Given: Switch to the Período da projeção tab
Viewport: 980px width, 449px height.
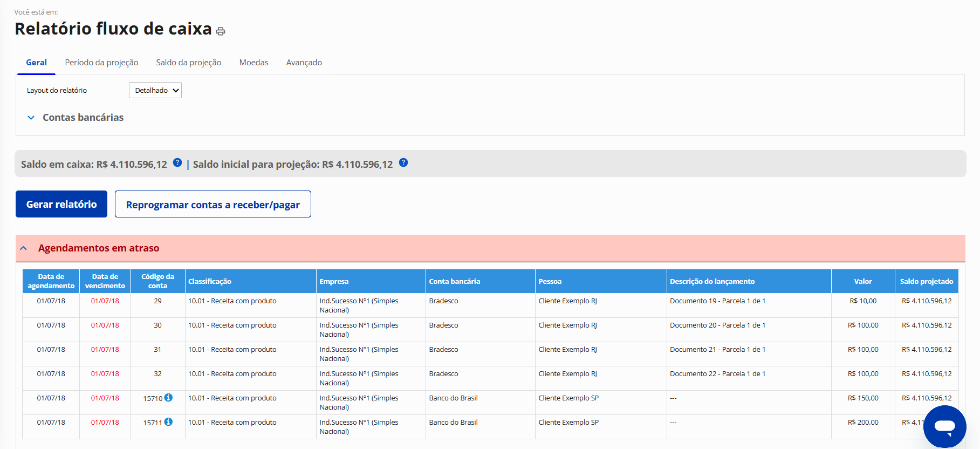Looking at the screenshot, I should tap(101, 63).
